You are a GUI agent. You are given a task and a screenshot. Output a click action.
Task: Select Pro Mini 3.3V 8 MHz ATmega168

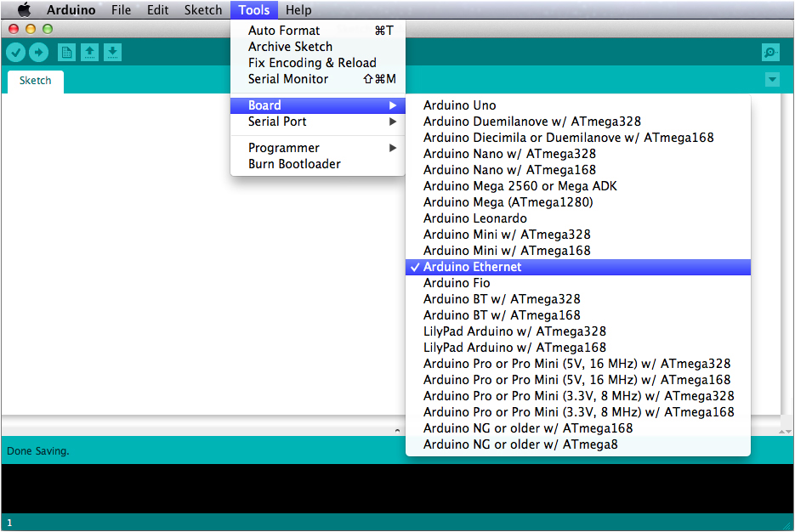tap(578, 412)
